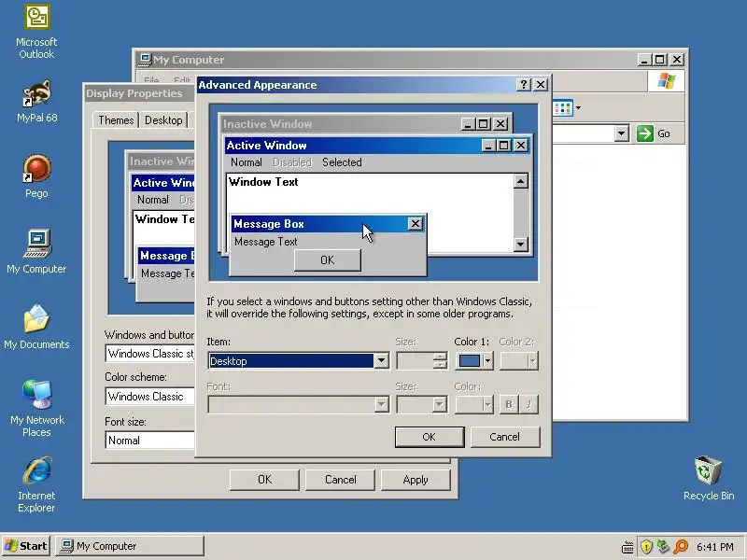Toggle the Italic font button

529,405
